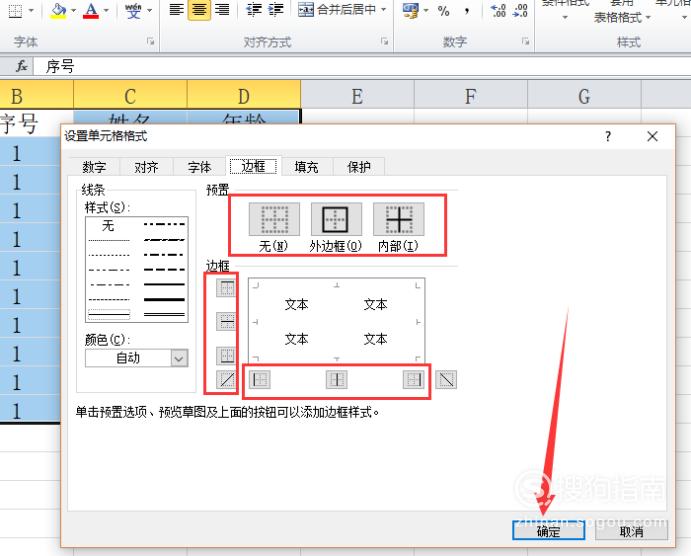Open font color dropdown arrow
691x556 pixels.
(106, 10)
